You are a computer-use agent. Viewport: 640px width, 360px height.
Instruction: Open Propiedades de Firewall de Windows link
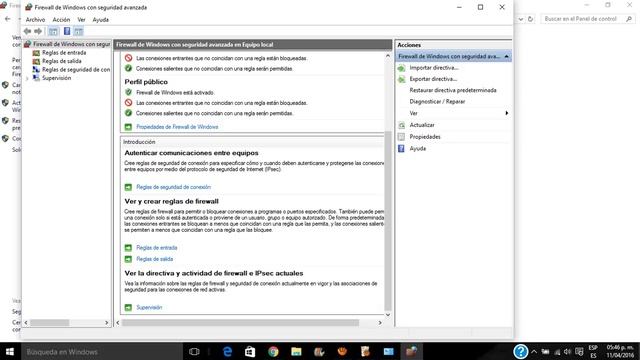(x=177, y=127)
